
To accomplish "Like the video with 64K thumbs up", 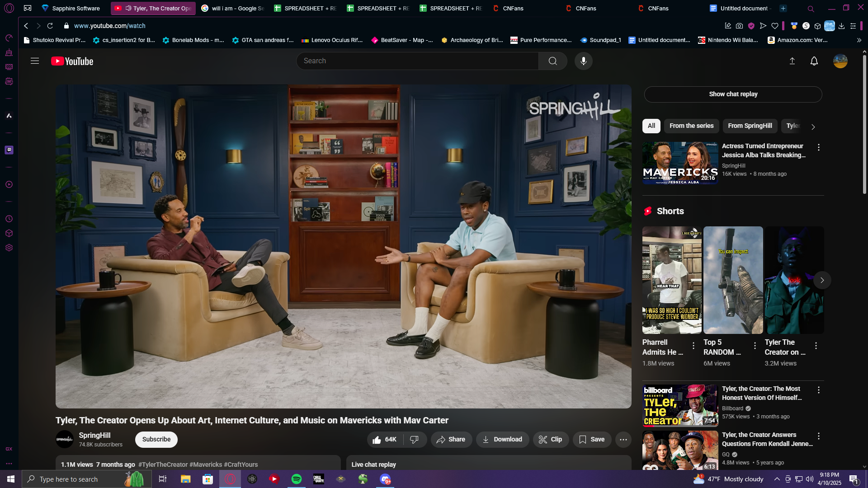I will (x=384, y=439).
